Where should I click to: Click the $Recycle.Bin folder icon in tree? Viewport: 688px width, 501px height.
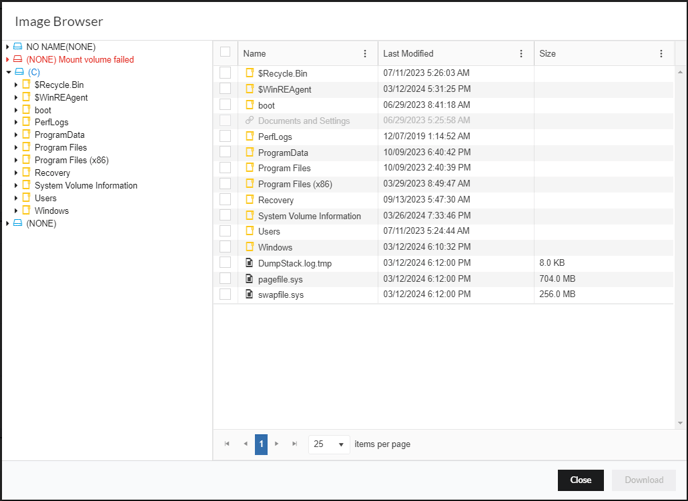point(26,84)
